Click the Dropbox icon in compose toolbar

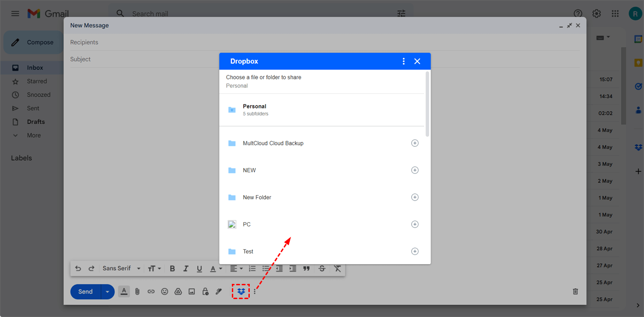[x=241, y=291]
